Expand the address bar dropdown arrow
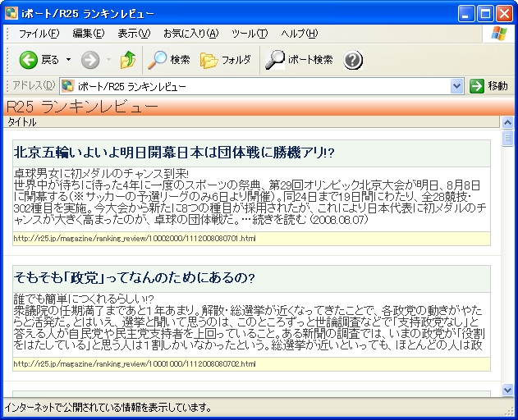Screen dimensions: 518x420 point(457,86)
